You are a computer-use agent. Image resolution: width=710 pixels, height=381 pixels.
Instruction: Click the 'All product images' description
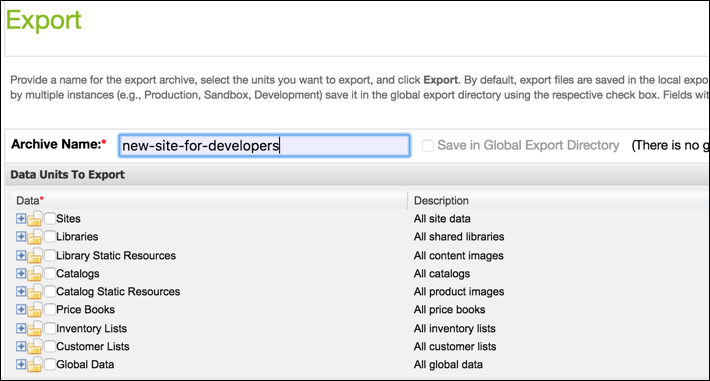pos(459,292)
